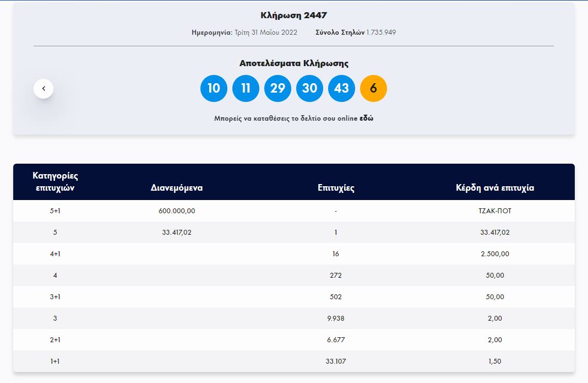The height and width of the screenshot is (383, 588).
Task: Click the 'Κλήρωση 2447' draw title
Action: [x=293, y=15]
